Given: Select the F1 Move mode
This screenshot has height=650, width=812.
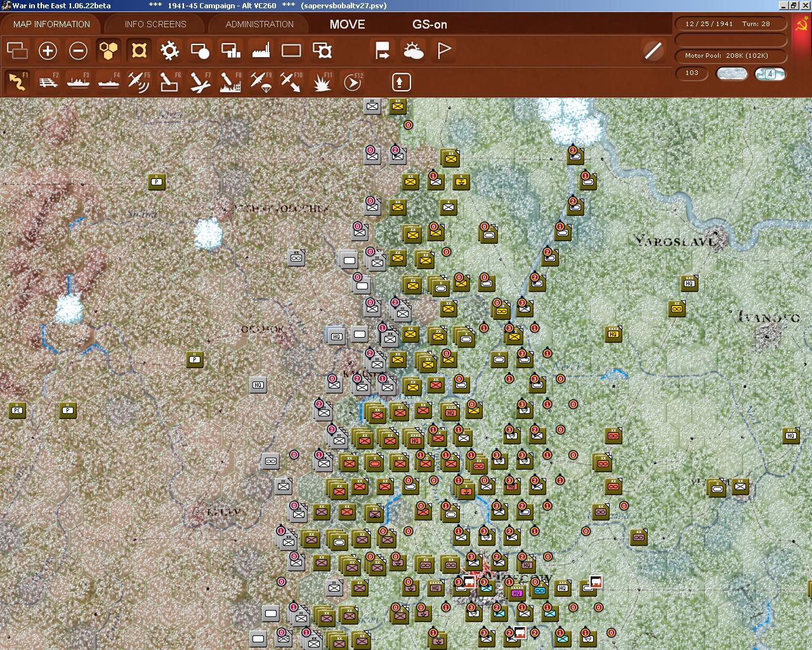Looking at the screenshot, I should pyautogui.click(x=17, y=82).
